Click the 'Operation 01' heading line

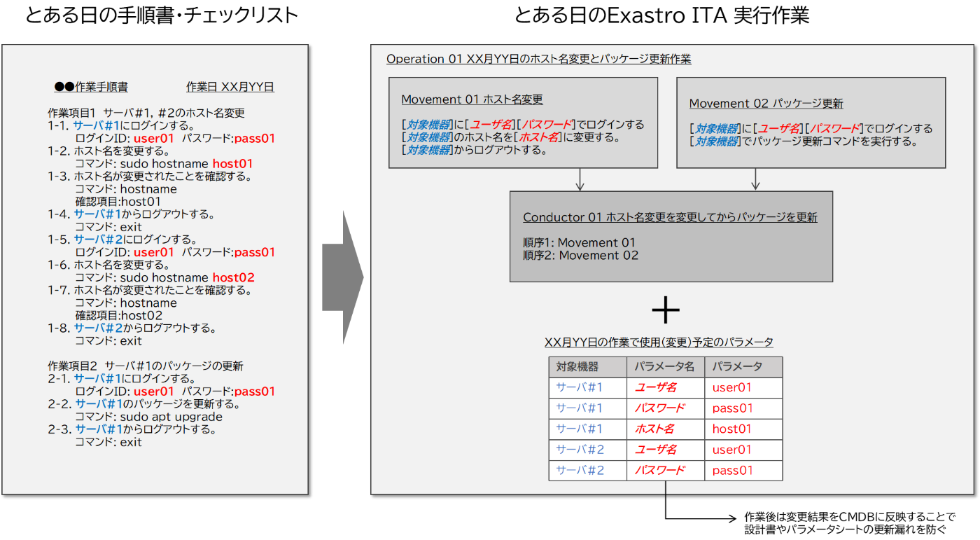[539, 59]
